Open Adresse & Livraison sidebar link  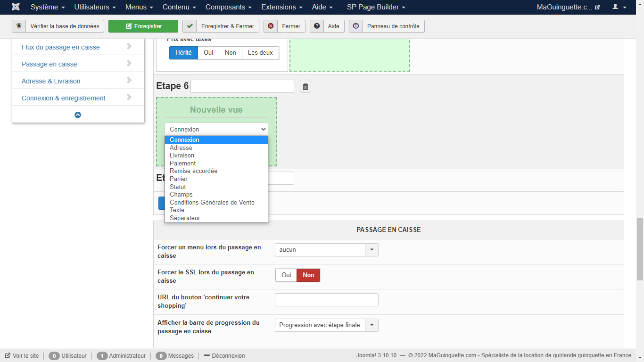tap(51, 81)
